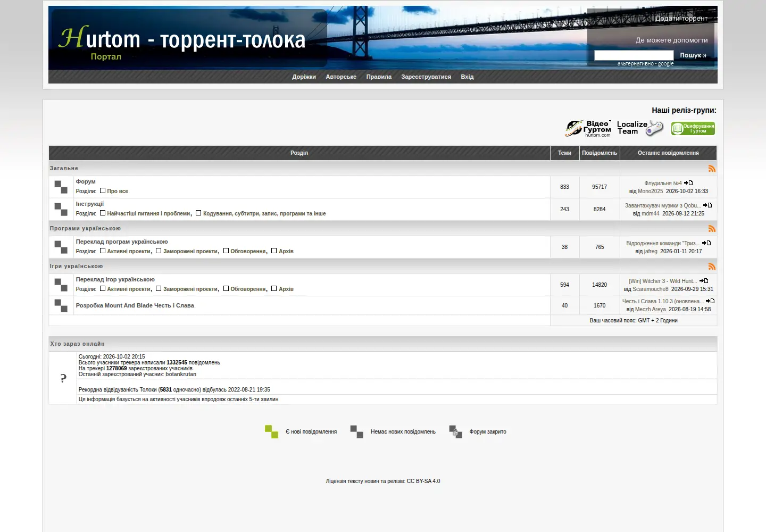Click the Переклад програм українською status icon
The width and height of the screenshot is (766, 532).
click(61, 247)
